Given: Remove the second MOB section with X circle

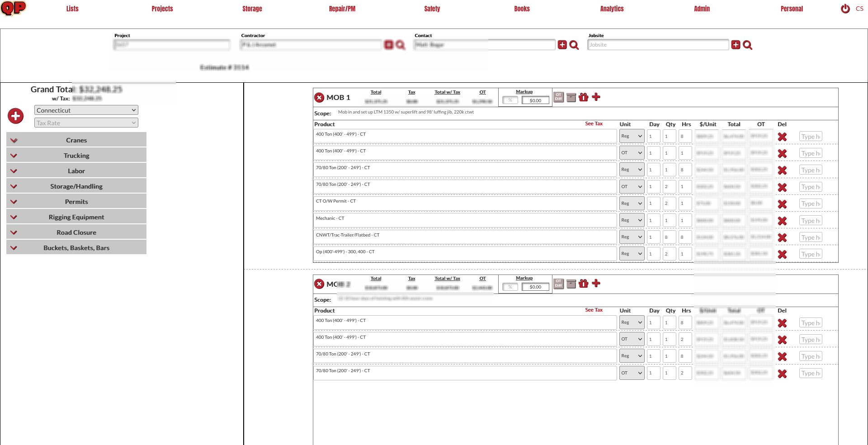Looking at the screenshot, I should point(319,284).
